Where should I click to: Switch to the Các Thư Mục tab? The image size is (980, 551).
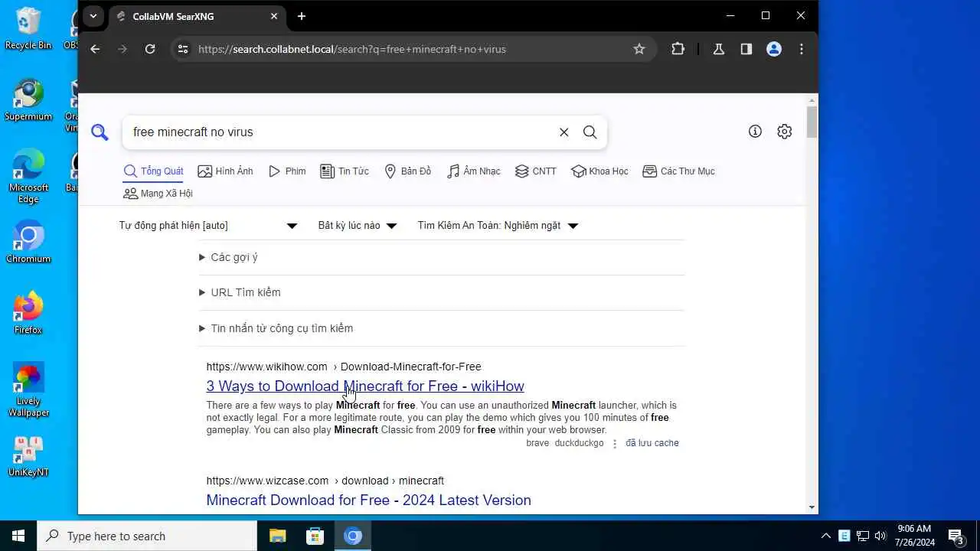point(679,171)
